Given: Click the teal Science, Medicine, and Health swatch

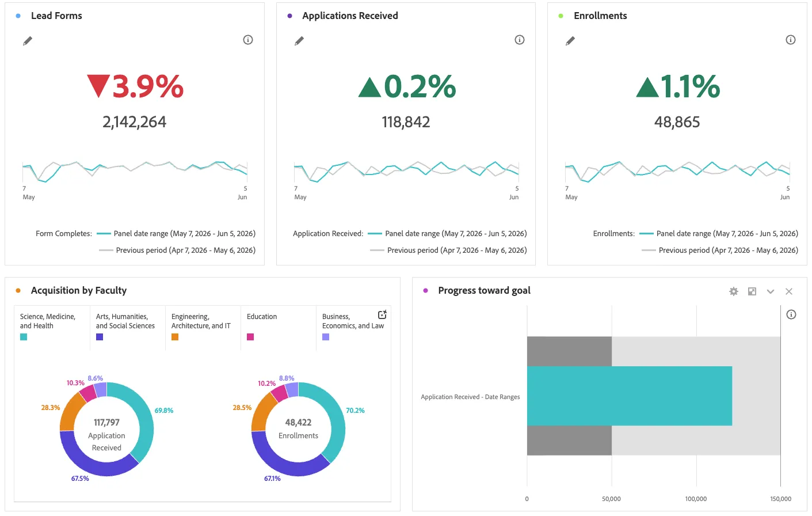Looking at the screenshot, I should (24, 337).
